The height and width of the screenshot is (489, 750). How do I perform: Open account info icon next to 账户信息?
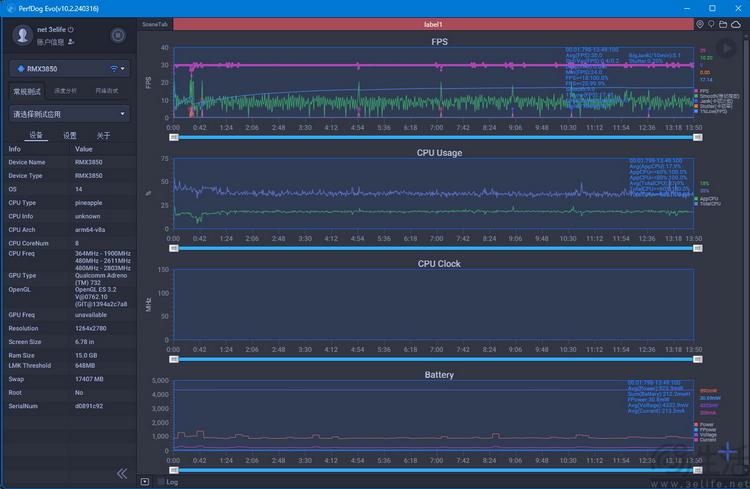coord(71,42)
